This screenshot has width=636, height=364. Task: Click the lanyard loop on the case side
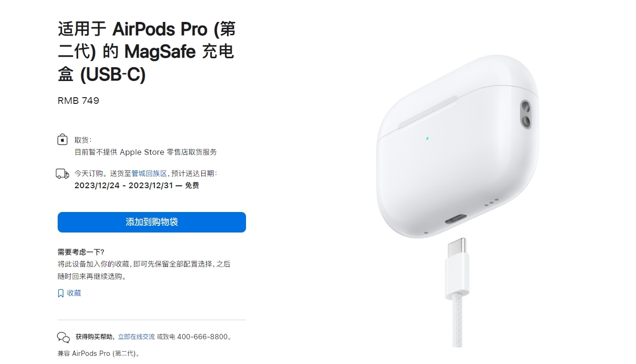tap(526, 114)
